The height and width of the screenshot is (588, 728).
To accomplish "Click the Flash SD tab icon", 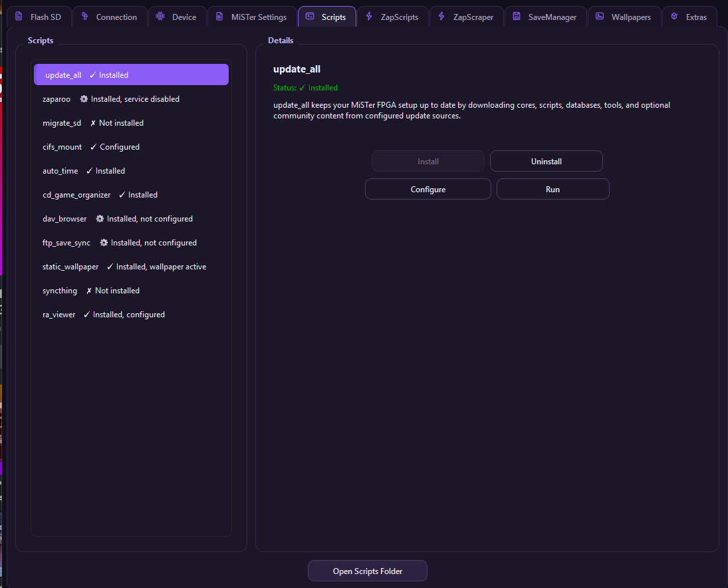I will coord(19,16).
